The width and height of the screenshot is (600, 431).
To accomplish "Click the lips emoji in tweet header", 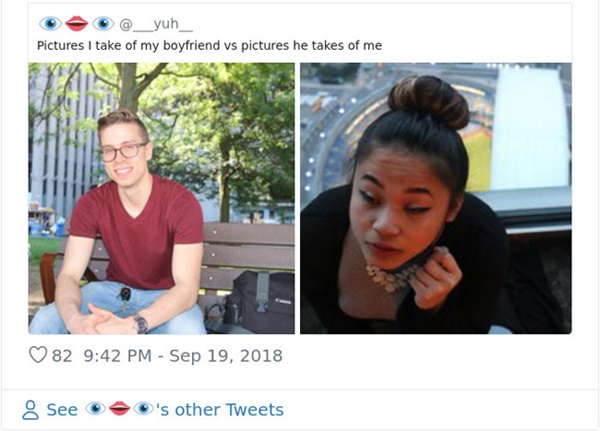I will 76,23.
